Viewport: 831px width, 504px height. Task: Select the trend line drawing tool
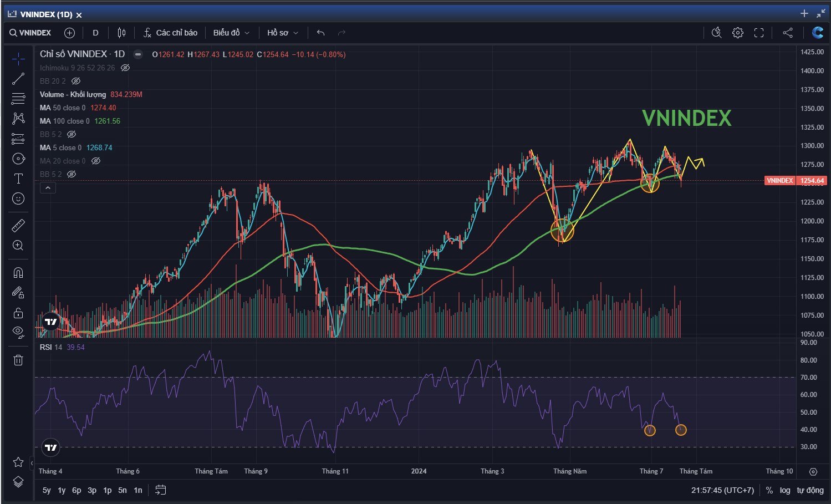pos(18,79)
